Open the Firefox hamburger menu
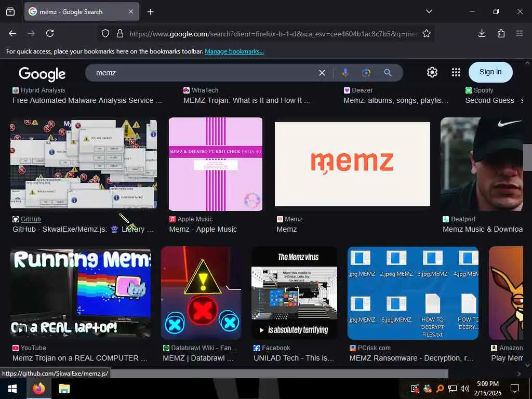532x399 pixels. [x=520, y=33]
